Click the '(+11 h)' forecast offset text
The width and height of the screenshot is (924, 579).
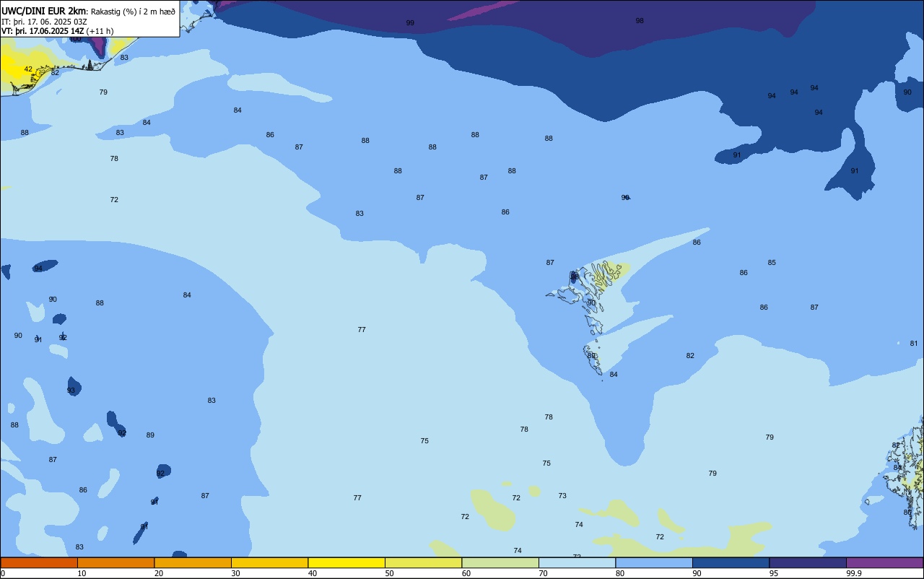(100, 31)
